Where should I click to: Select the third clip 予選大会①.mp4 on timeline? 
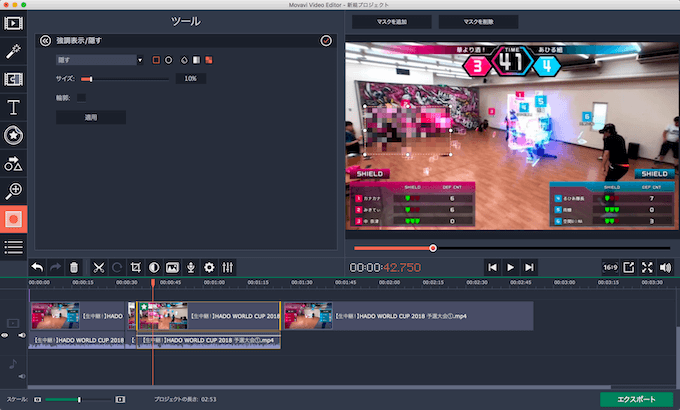tap(409, 316)
